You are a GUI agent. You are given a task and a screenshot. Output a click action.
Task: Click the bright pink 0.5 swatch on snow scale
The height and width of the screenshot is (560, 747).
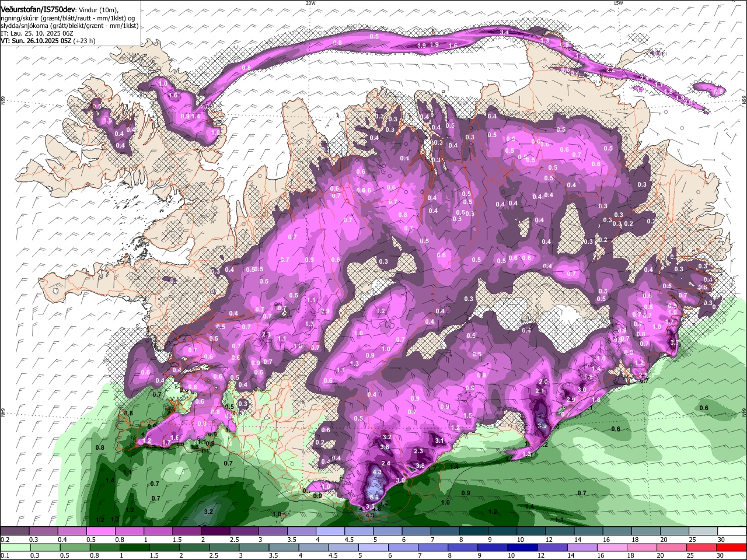point(100,531)
